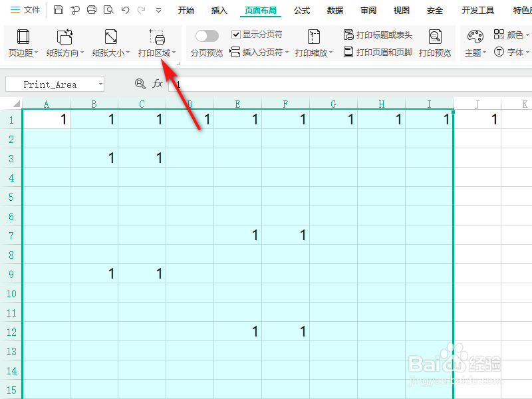532x399 pixels.
Task: Click cell J1 containing 1
Action: click(x=477, y=119)
